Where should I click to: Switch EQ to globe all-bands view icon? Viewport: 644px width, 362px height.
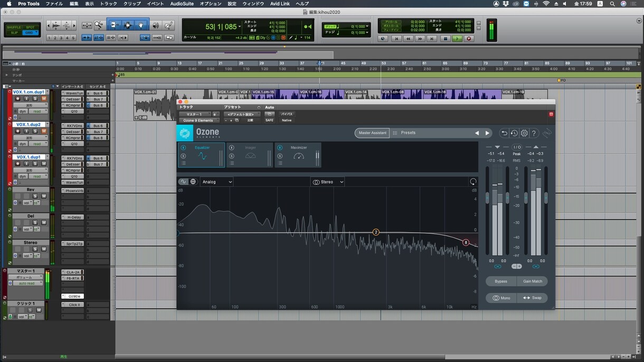coord(193,182)
